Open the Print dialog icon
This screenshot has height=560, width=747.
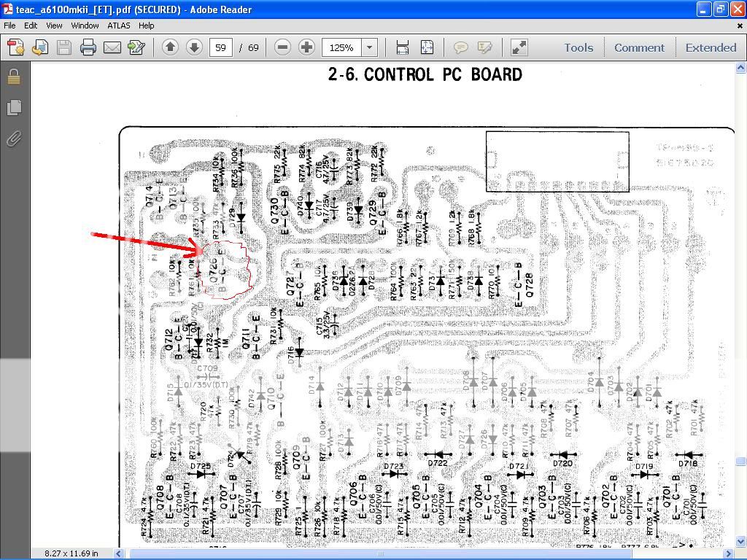tap(88, 47)
